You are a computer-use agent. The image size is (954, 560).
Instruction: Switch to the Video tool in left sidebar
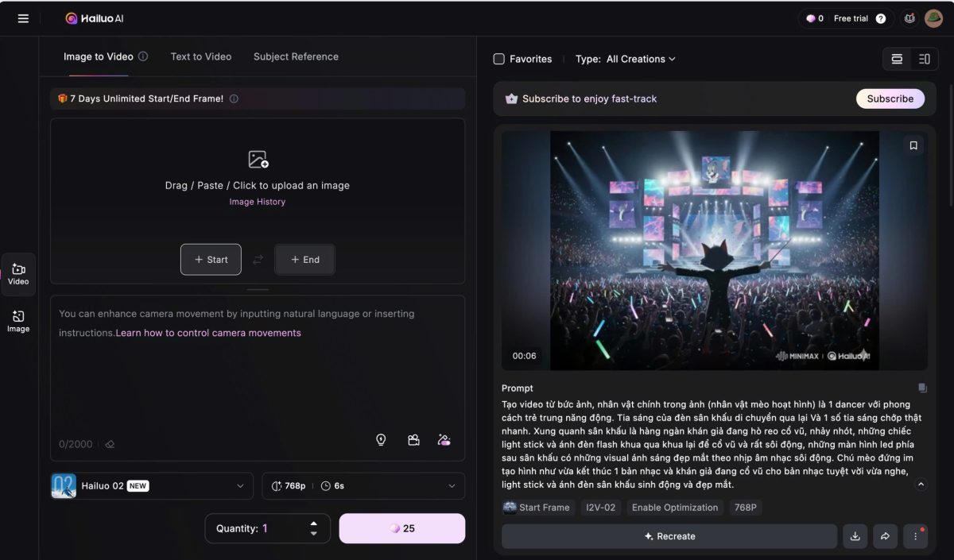point(17,274)
